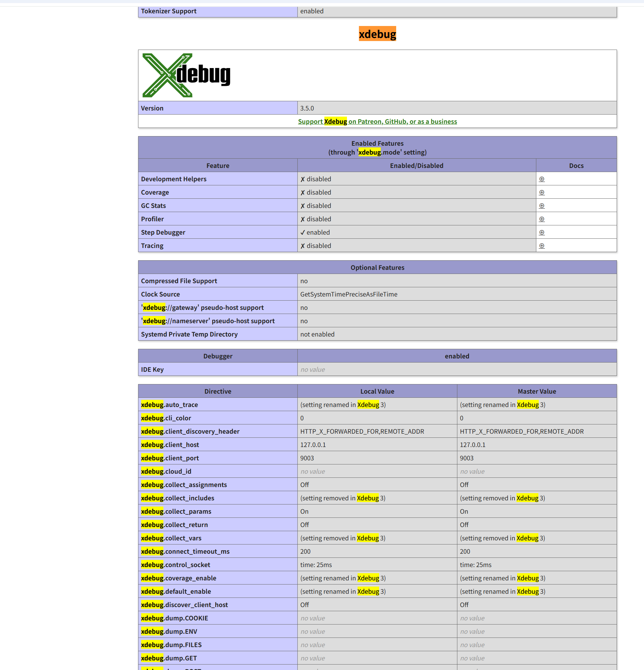This screenshot has width=644, height=670.
Task: Open Support Xdebug on Patreon link
Action: click(377, 121)
